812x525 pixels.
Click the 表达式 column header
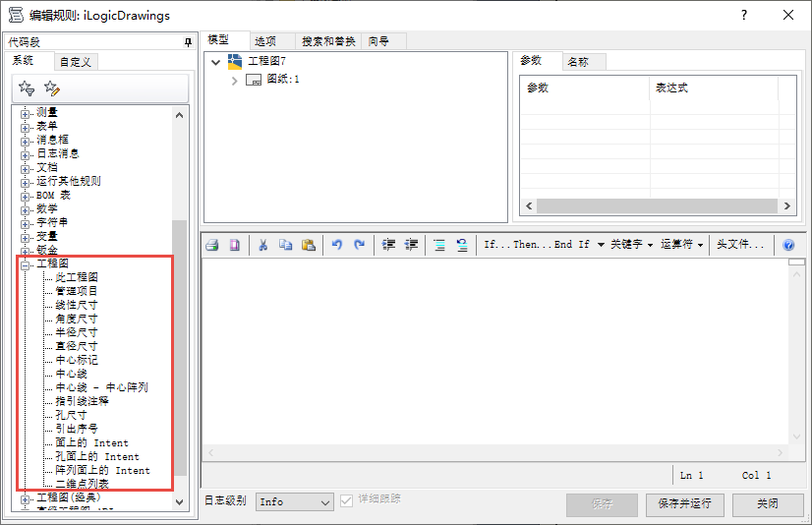(713, 88)
